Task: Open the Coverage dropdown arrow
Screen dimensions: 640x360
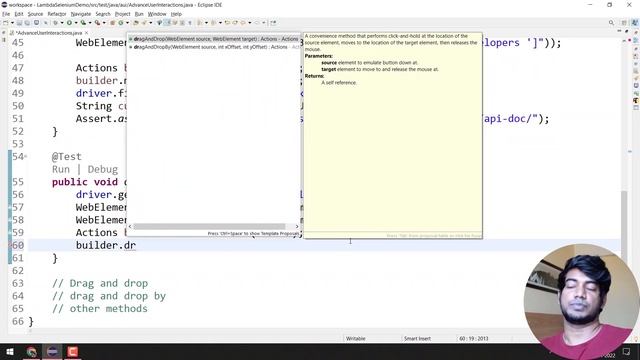Action: point(90,22)
